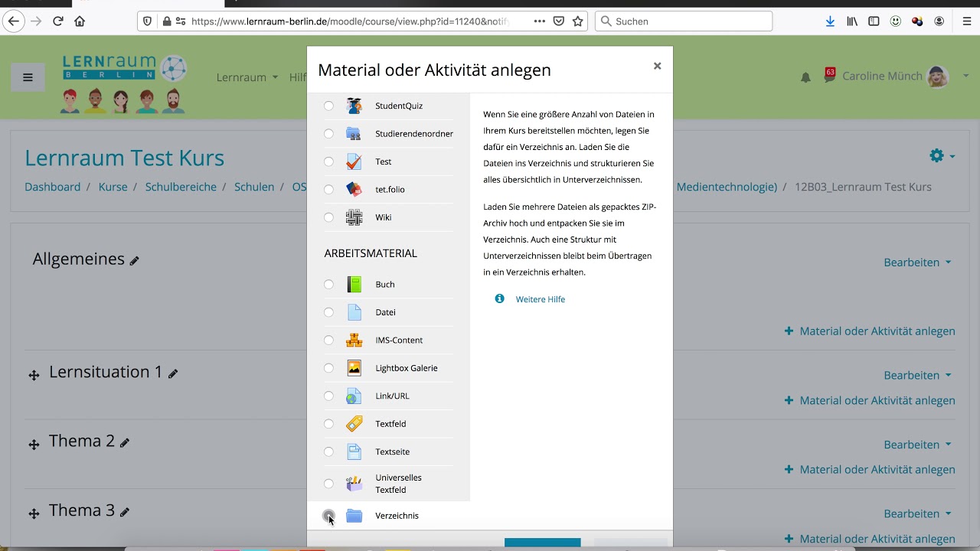
Task: Click the Thema 3 move handle
Action: click(x=34, y=514)
